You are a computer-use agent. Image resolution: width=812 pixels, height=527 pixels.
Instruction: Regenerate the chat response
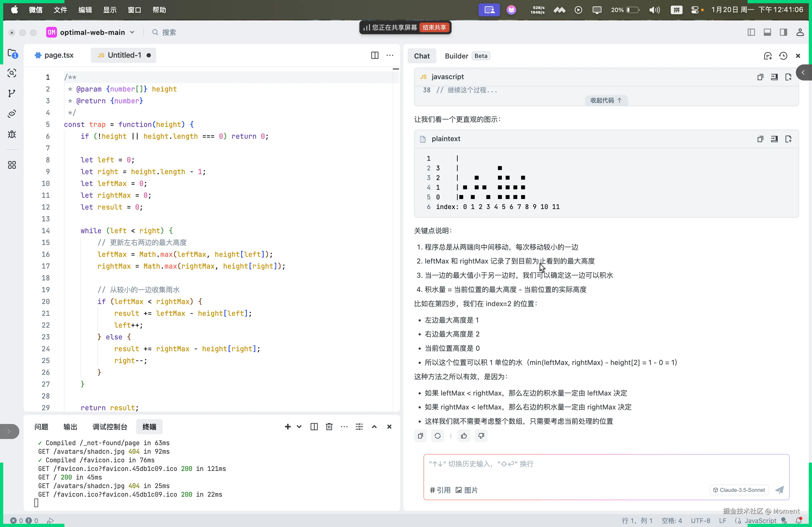click(x=438, y=436)
